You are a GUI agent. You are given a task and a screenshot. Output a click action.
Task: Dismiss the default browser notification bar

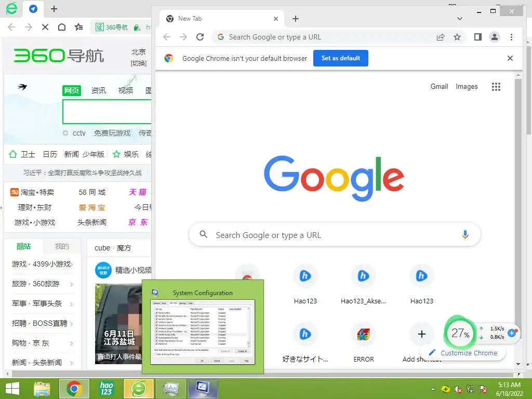point(510,58)
